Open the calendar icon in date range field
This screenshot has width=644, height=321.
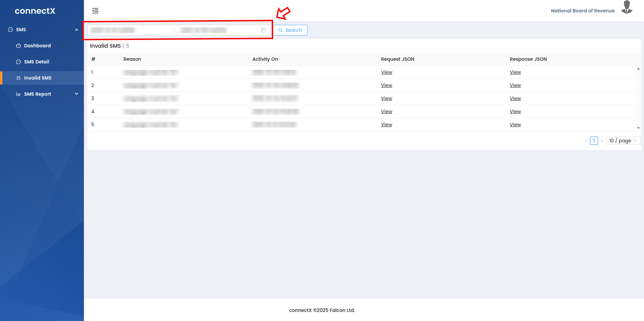[264, 30]
